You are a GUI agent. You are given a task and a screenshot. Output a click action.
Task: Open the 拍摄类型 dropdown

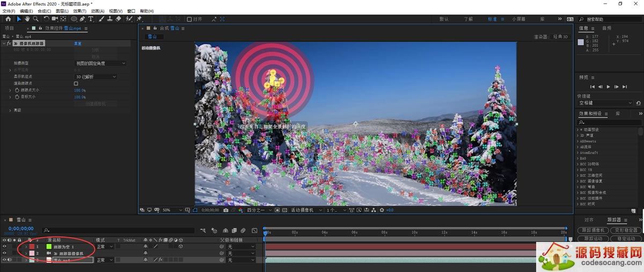100,63
